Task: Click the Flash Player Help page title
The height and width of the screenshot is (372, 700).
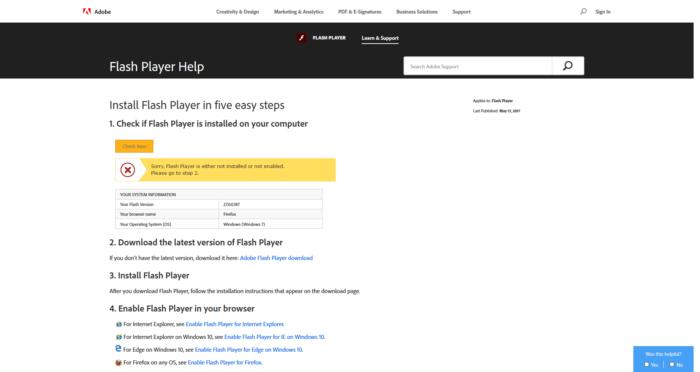Action: (157, 67)
